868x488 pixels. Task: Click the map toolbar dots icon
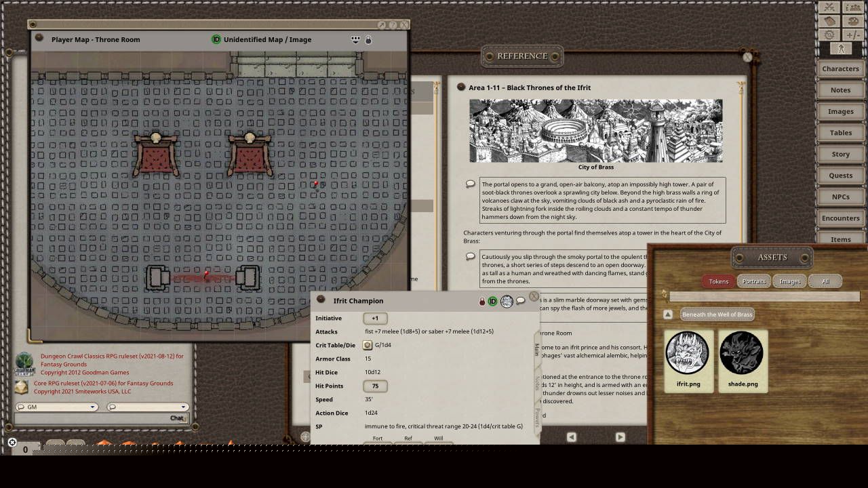pyautogui.click(x=355, y=39)
